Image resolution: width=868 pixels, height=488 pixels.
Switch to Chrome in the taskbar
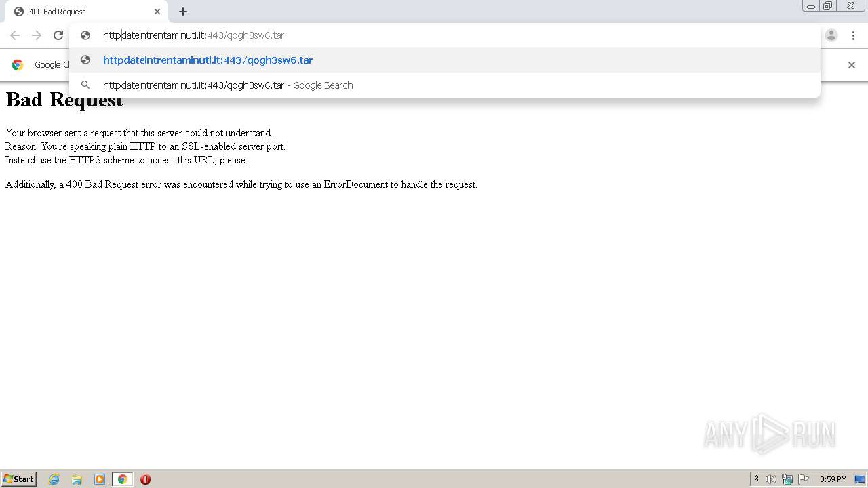tap(122, 479)
